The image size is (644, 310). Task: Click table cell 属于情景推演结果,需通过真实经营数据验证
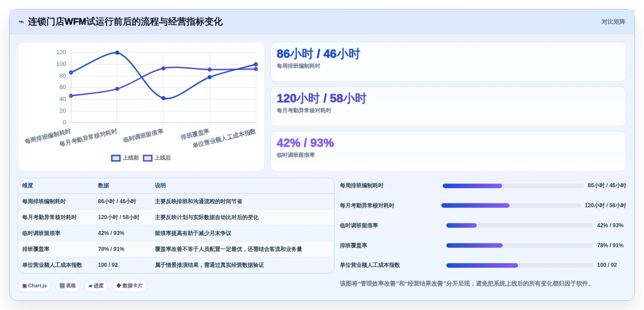click(x=210, y=265)
